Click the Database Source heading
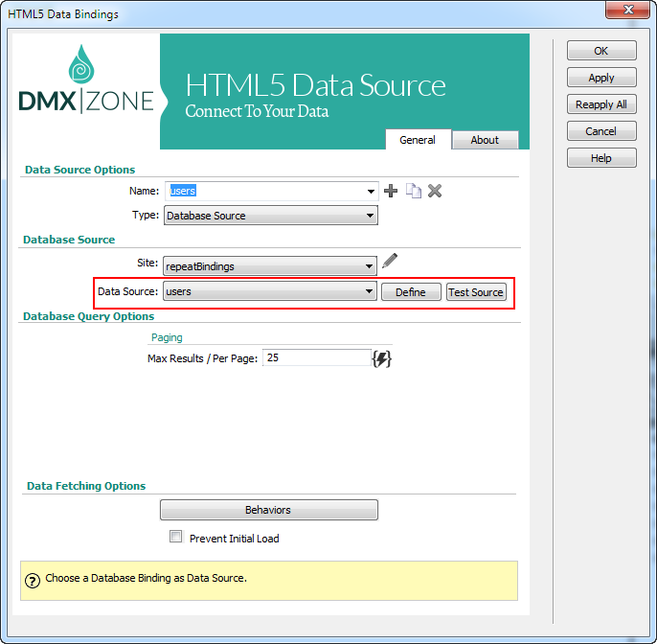This screenshot has height=644, width=657. 69,240
